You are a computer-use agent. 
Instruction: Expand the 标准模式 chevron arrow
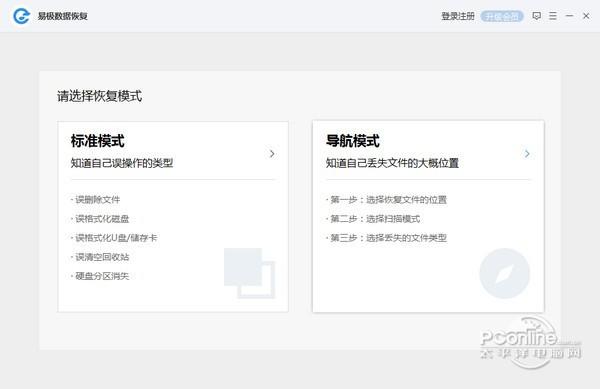272,154
